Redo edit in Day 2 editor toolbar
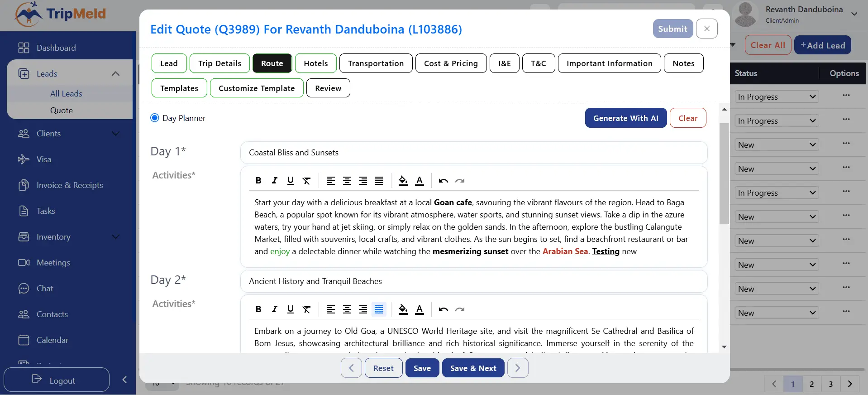The image size is (868, 395). [460, 309]
